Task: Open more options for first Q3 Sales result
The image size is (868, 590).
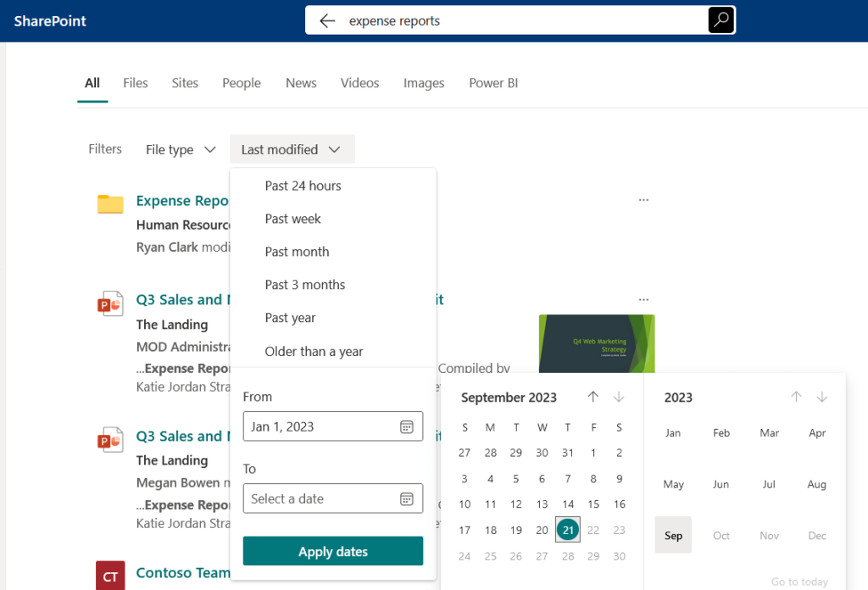Action: point(643,299)
